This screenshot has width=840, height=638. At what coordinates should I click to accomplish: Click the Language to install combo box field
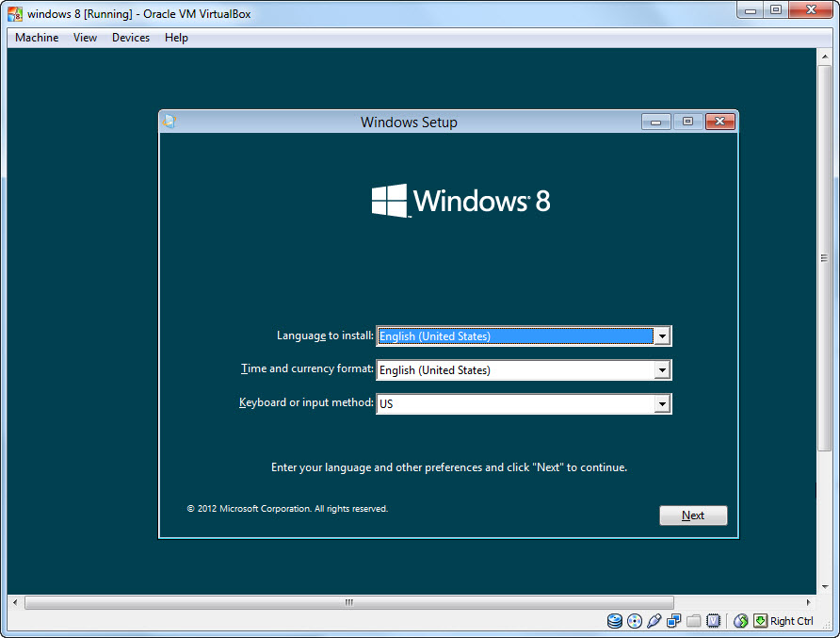click(x=524, y=336)
